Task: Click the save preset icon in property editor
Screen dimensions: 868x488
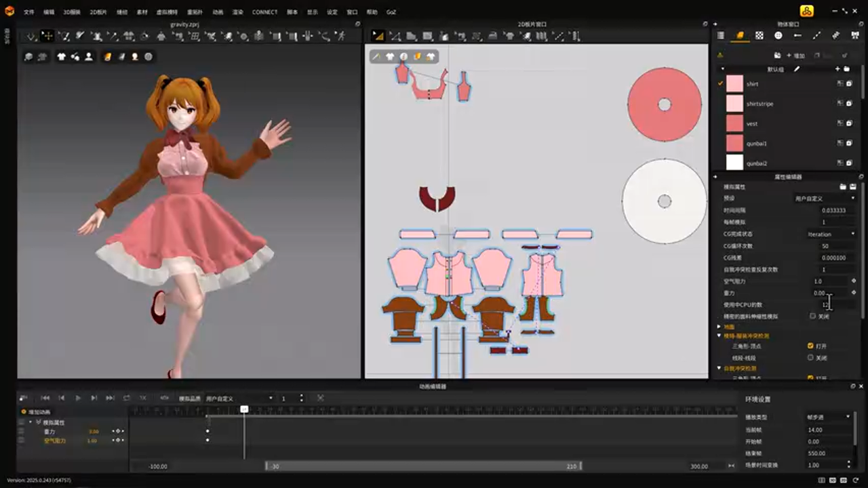Action: 852,186
